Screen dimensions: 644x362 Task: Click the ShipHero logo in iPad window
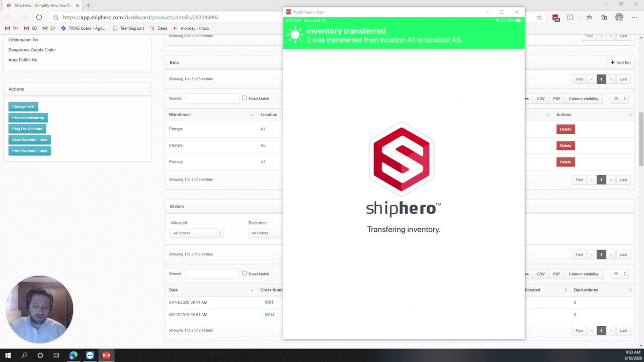point(401,160)
